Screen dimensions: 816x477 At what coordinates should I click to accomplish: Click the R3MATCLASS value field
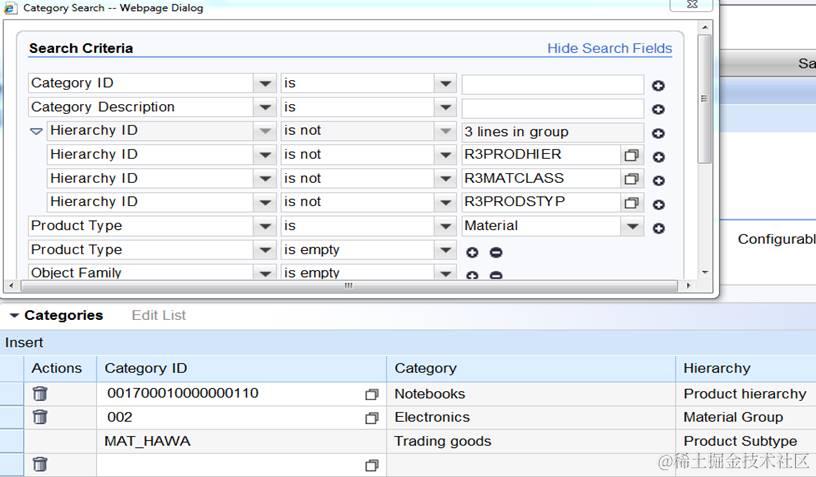pos(541,178)
